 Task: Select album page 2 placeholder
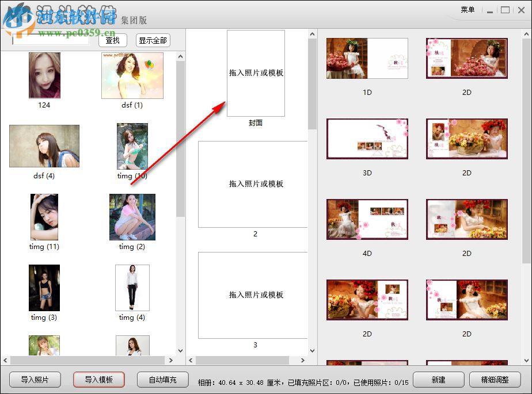[x=252, y=184]
